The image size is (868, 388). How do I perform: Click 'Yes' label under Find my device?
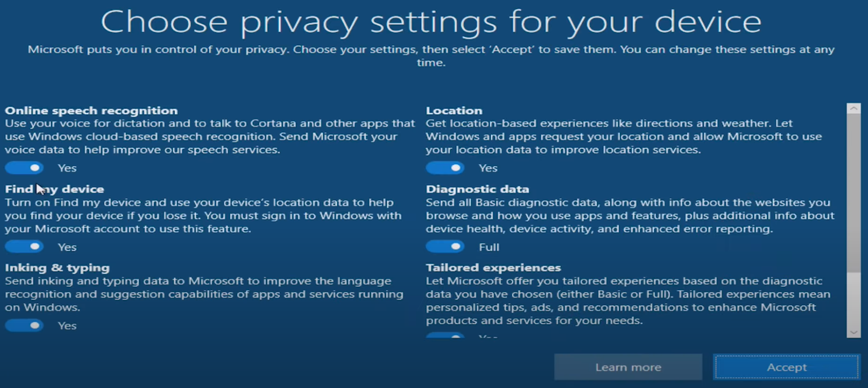coord(67,247)
